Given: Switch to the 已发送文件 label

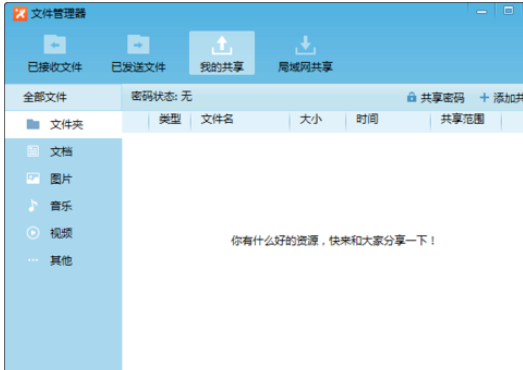Looking at the screenshot, I should [x=138, y=67].
